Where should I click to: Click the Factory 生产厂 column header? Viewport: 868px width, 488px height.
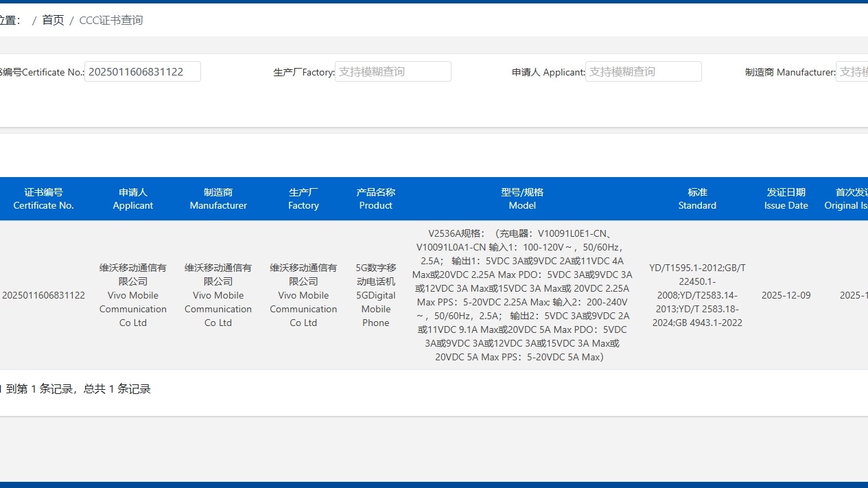tap(303, 198)
